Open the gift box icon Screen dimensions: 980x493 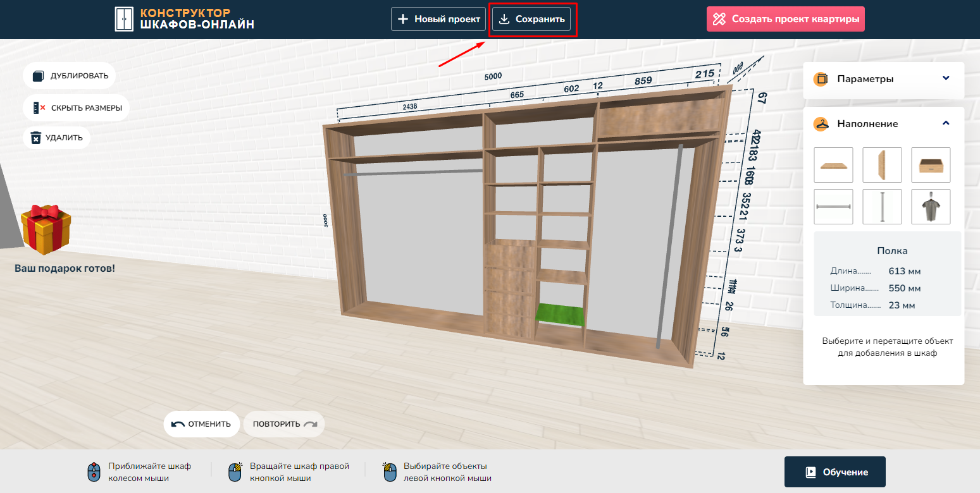(46, 229)
